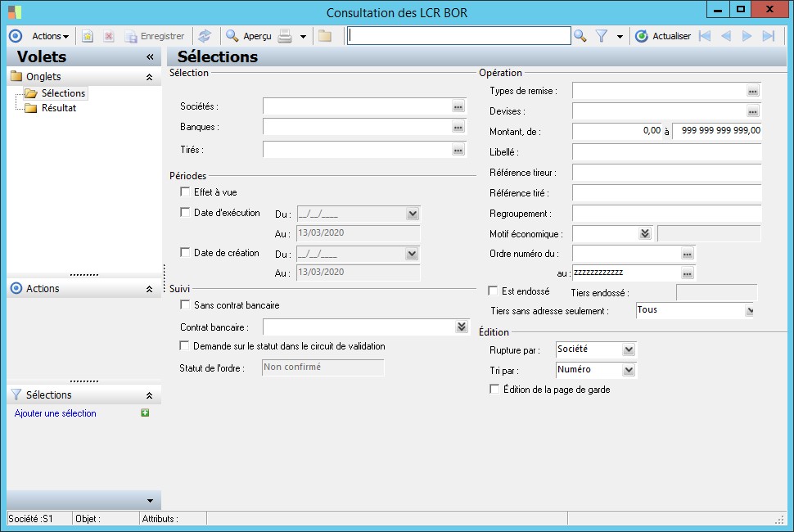Collapse the Actions pane section

[149, 289]
